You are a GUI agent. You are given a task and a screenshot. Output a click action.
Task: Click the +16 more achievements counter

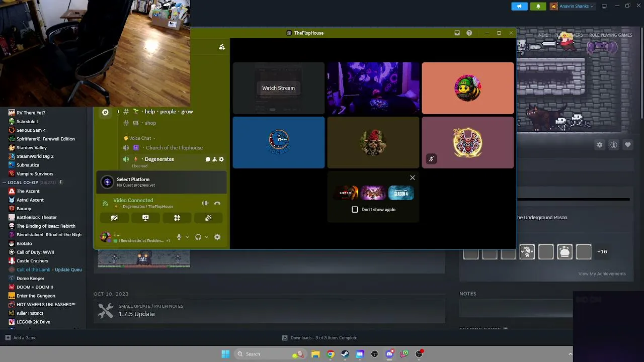(602, 251)
